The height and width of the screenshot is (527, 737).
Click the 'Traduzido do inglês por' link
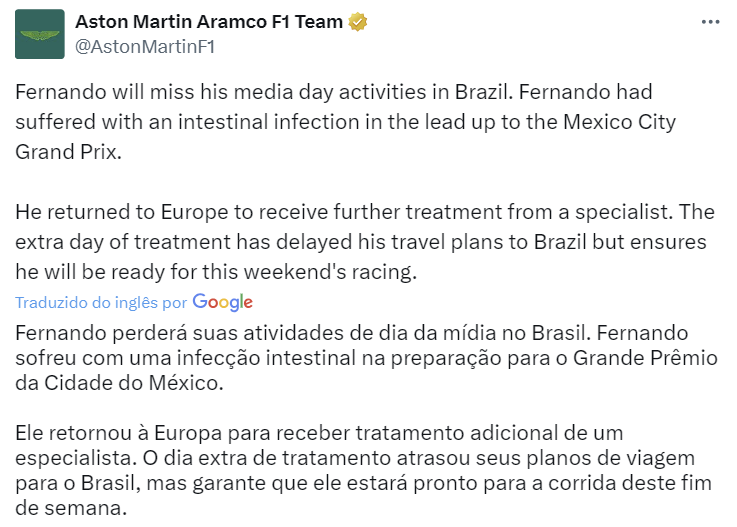pyautogui.click(x=101, y=302)
